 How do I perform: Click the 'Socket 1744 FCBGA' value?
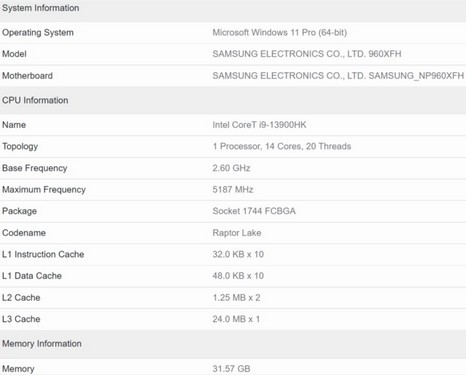[254, 211]
